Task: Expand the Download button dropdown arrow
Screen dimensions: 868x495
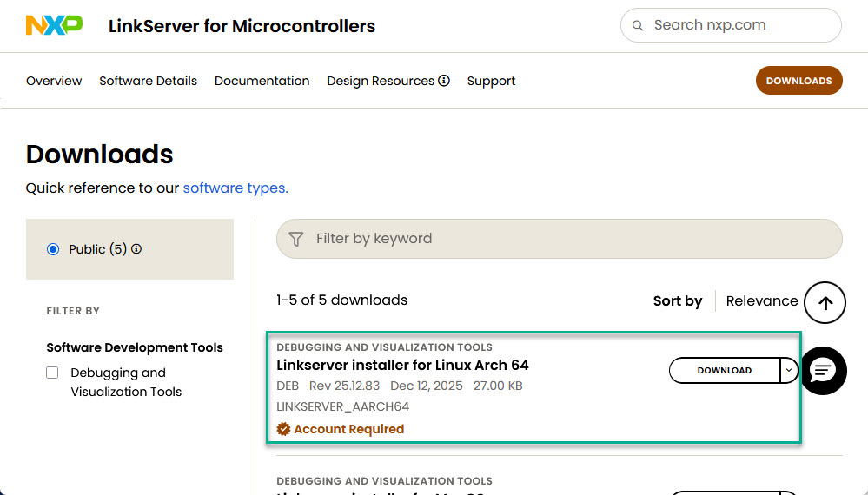Action: (x=788, y=370)
